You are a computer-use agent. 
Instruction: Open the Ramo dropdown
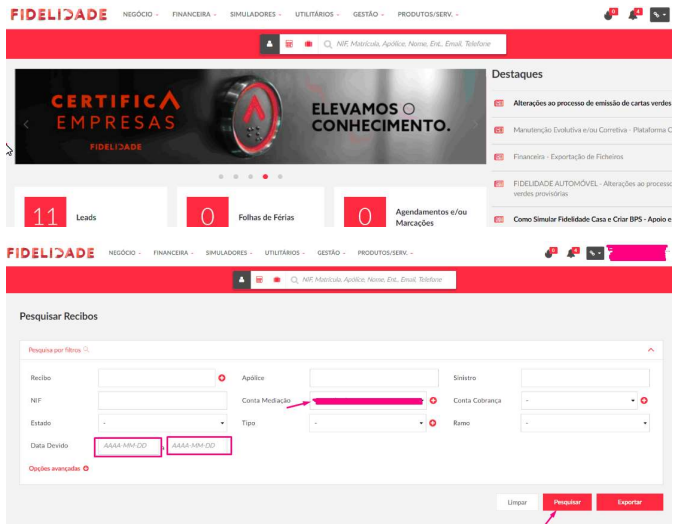[x=585, y=423]
